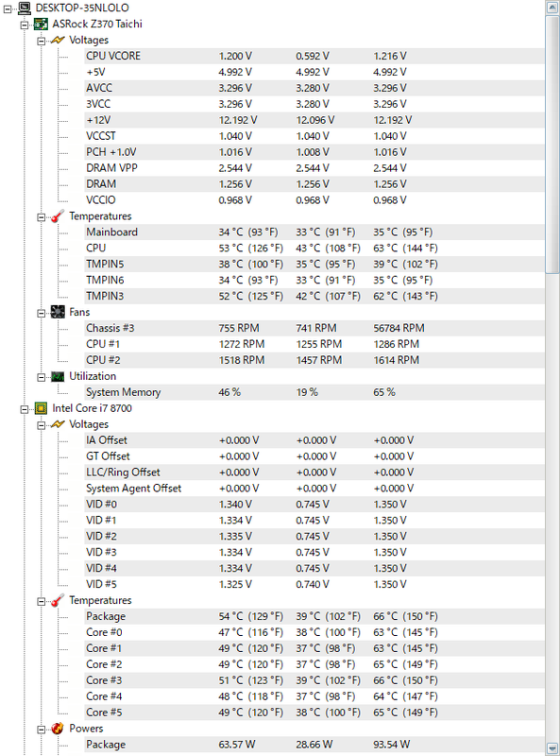
Task: Click the Powers flame icon
Action: pos(58,728)
